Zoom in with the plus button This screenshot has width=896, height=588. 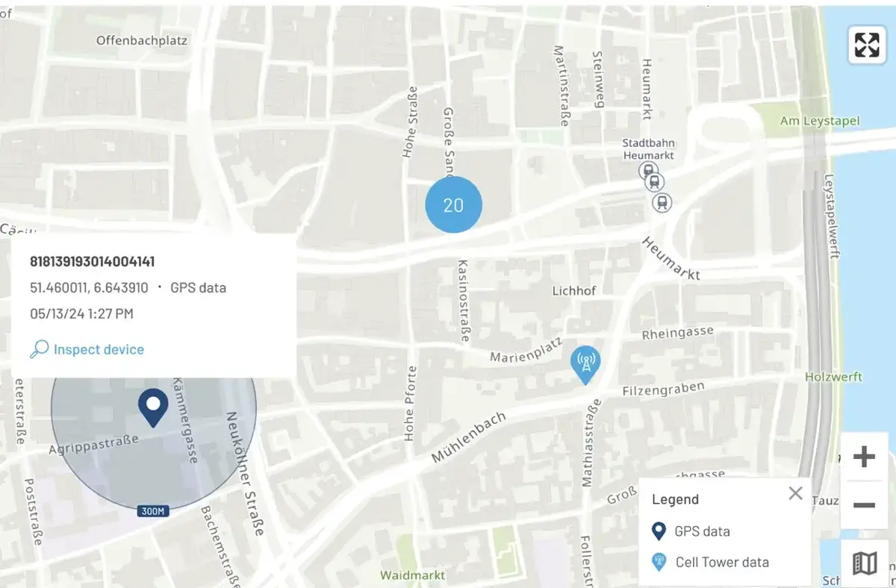(864, 457)
